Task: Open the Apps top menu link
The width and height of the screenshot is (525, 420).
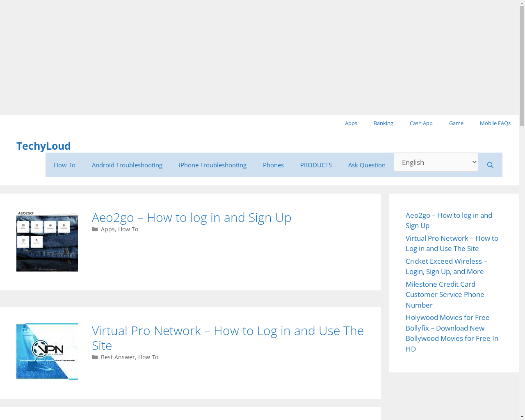Action: pyautogui.click(x=351, y=123)
